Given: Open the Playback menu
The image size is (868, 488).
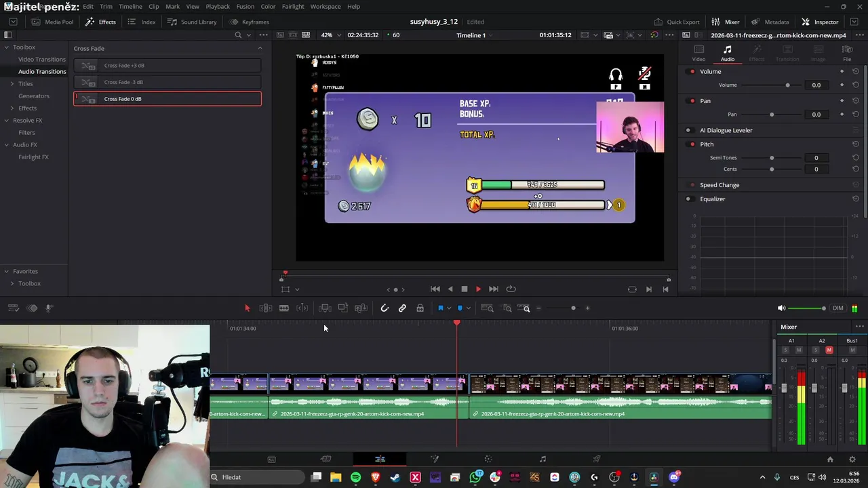Looking at the screenshot, I should (218, 7).
